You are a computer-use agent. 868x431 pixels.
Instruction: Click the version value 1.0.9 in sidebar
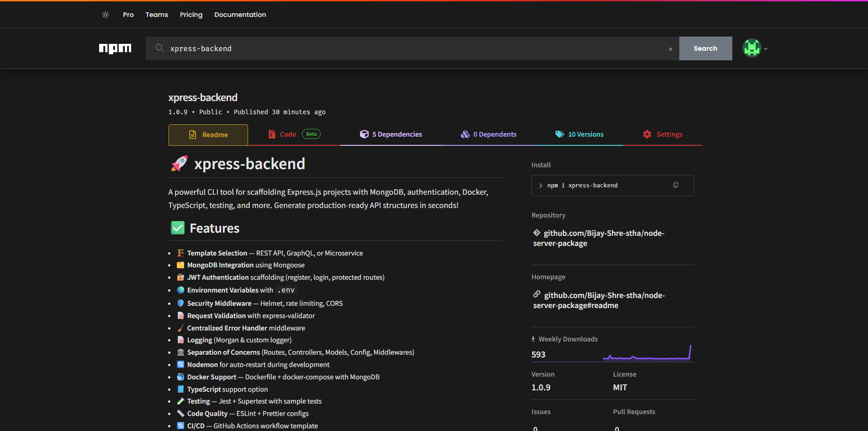tap(541, 388)
